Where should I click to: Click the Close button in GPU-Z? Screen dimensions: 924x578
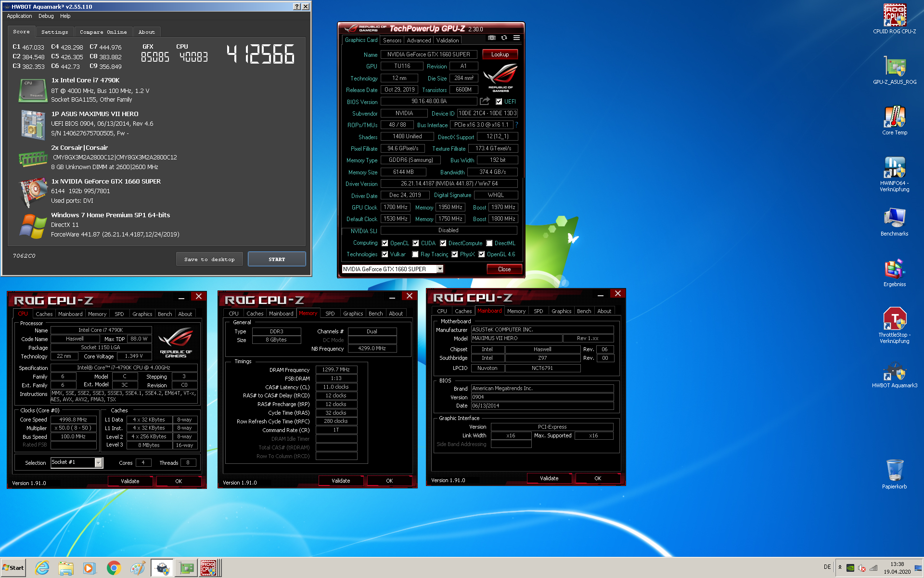click(x=504, y=269)
